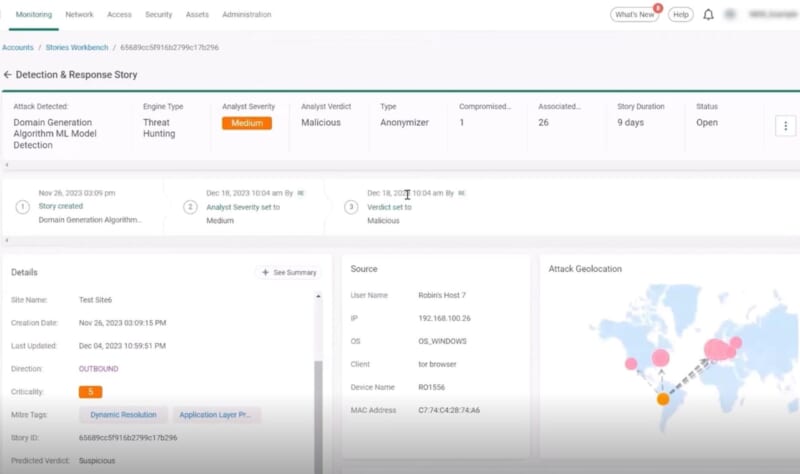Click the orange origin marker on map
This screenshot has width=800, height=474.
[662, 399]
